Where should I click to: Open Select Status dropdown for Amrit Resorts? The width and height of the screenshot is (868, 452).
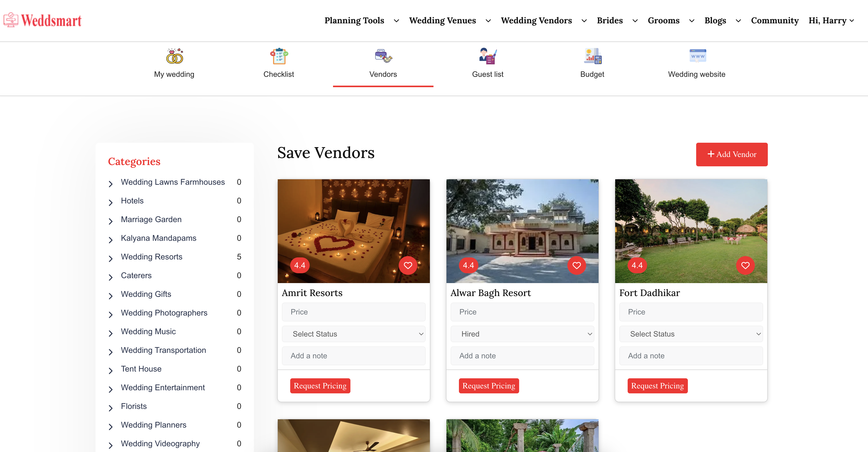354,334
